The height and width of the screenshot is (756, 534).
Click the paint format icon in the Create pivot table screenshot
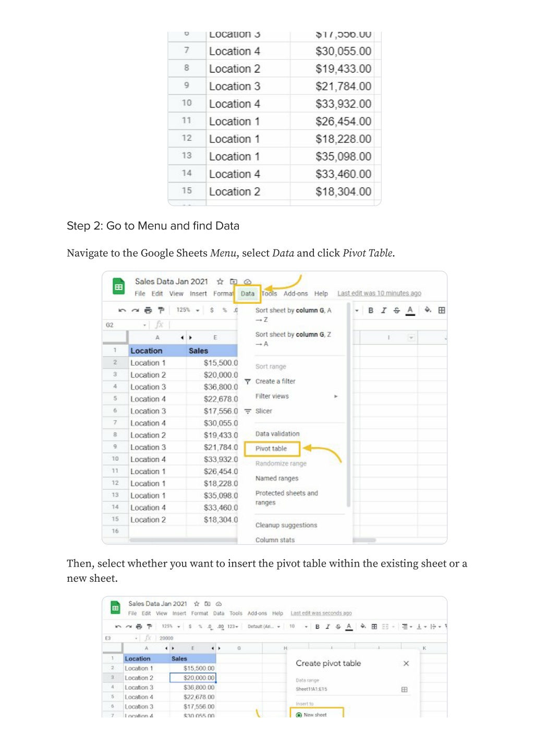[150, 627]
